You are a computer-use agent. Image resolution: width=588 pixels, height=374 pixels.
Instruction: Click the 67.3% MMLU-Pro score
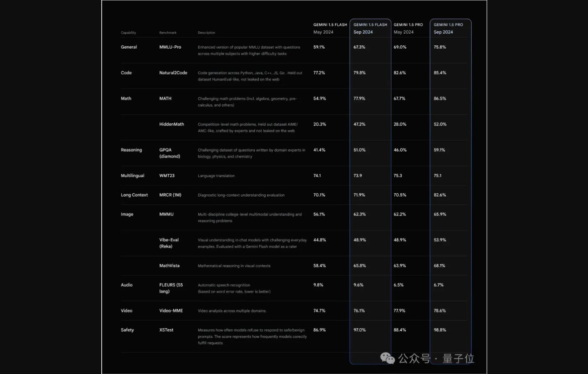[x=359, y=47]
